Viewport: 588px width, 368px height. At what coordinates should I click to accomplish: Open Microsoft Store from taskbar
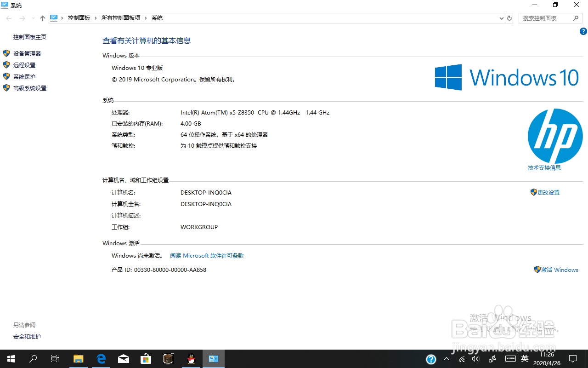coord(146,359)
